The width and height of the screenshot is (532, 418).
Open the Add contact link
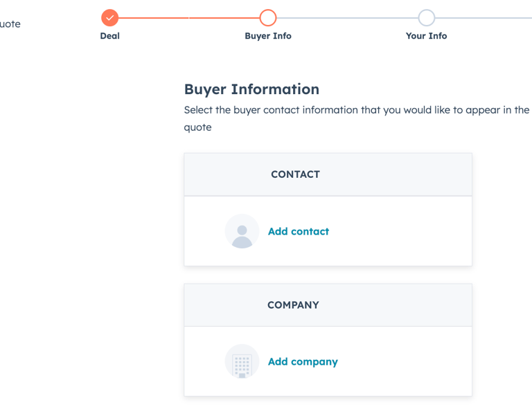(x=299, y=231)
